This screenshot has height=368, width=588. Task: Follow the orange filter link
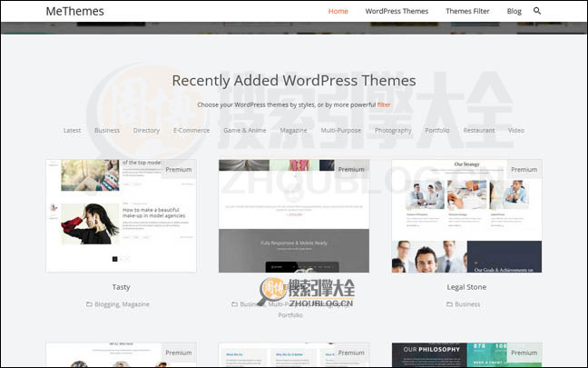tap(384, 104)
